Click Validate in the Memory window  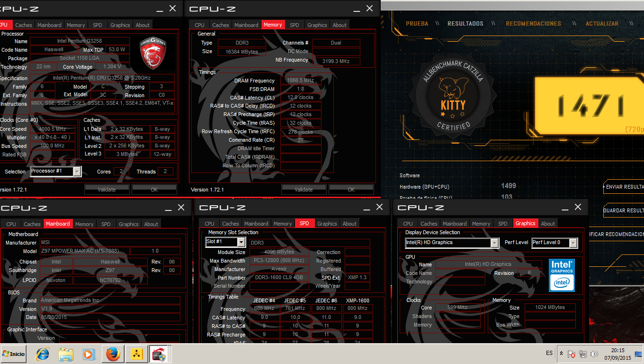click(x=304, y=189)
